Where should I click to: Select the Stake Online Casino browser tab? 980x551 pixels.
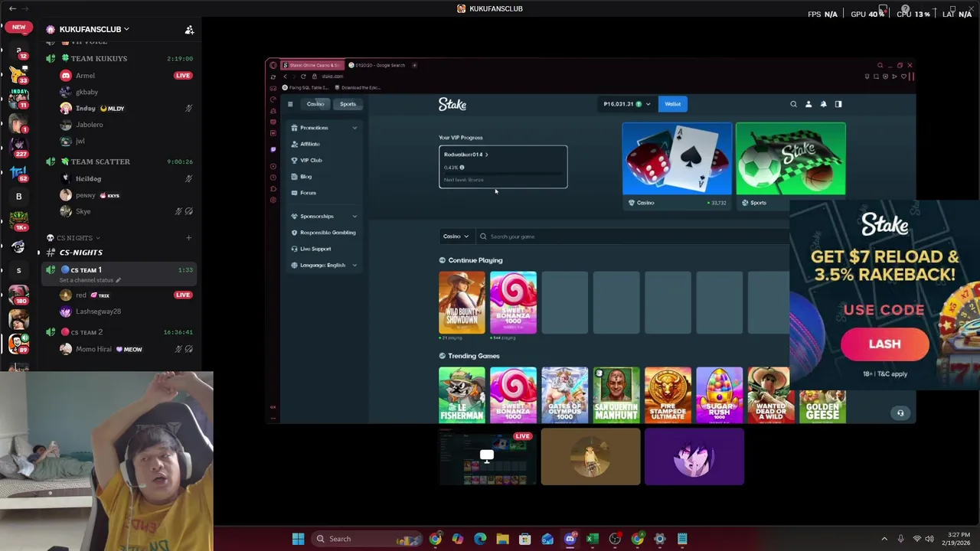pos(312,65)
